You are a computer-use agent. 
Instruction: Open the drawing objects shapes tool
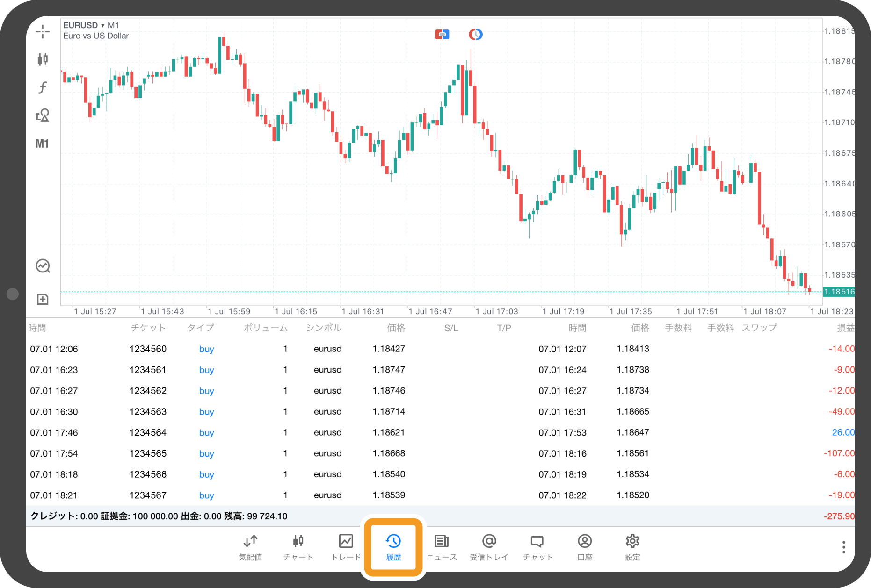point(43,115)
